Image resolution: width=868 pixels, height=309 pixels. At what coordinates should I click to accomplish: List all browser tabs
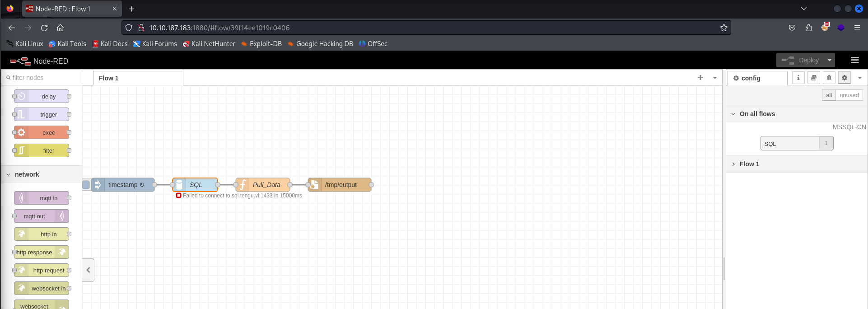803,9
